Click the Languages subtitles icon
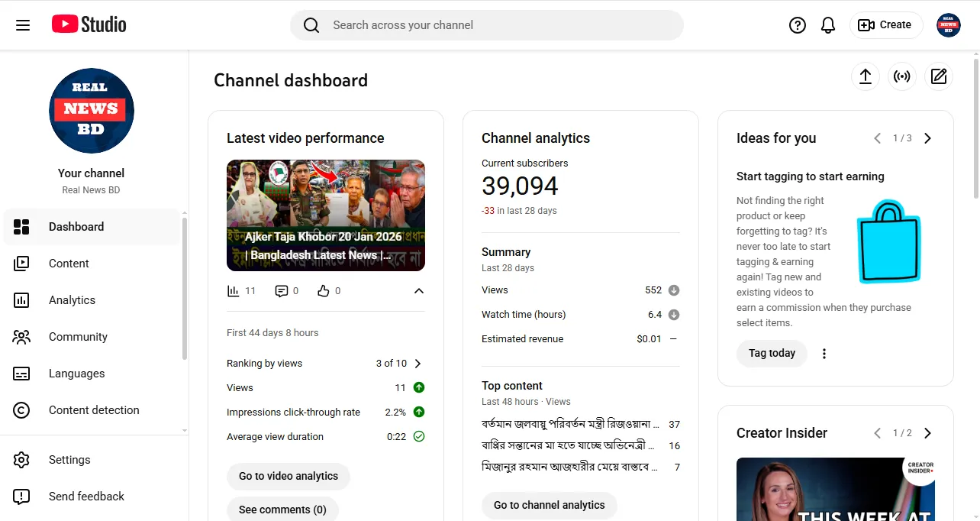Screen dimensions: 980x521 21,374
